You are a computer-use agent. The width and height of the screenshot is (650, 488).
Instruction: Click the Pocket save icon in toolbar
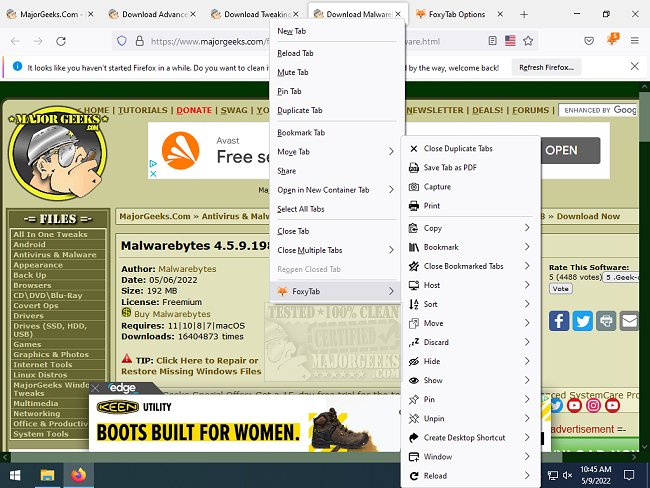589,41
